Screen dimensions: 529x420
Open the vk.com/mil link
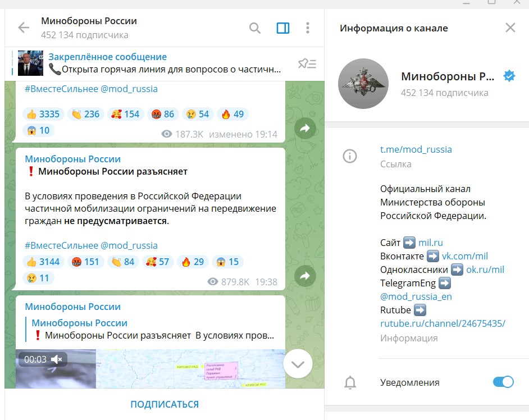pos(465,256)
